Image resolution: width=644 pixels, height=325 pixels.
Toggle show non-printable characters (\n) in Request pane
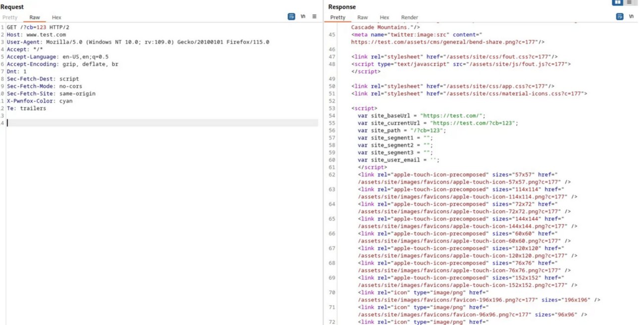[303, 16]
